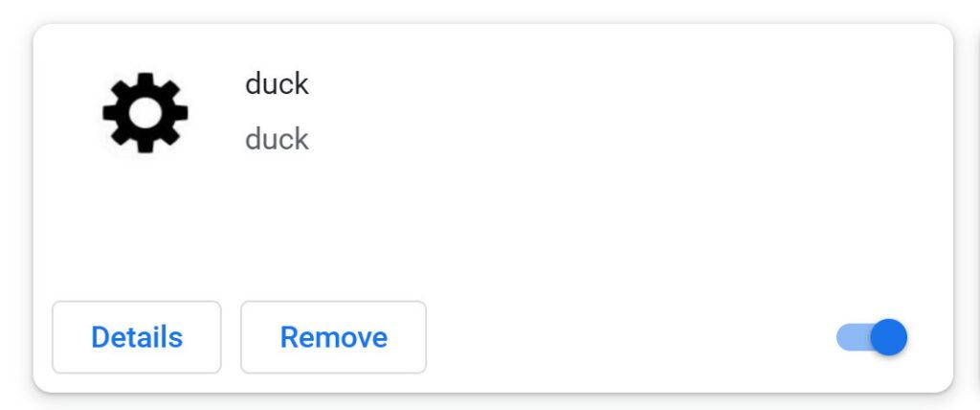This screenshot has height=410, width=980.
Task: Remove the duck extension
Action: click(x=333, y=337)
